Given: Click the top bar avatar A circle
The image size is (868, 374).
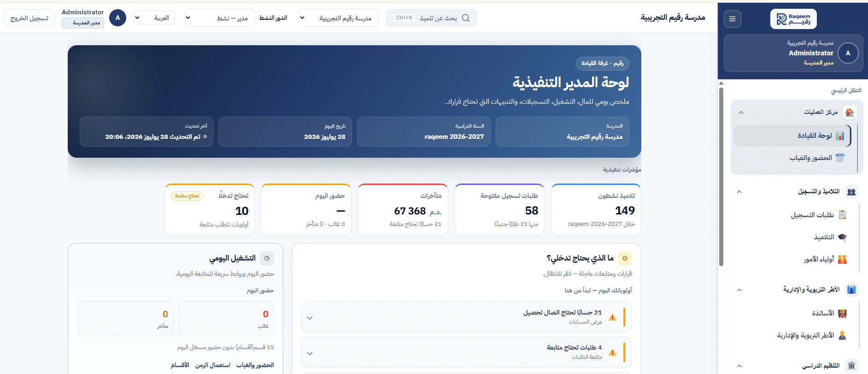Looking at the screenshot, I should click(x=117, y=18).
